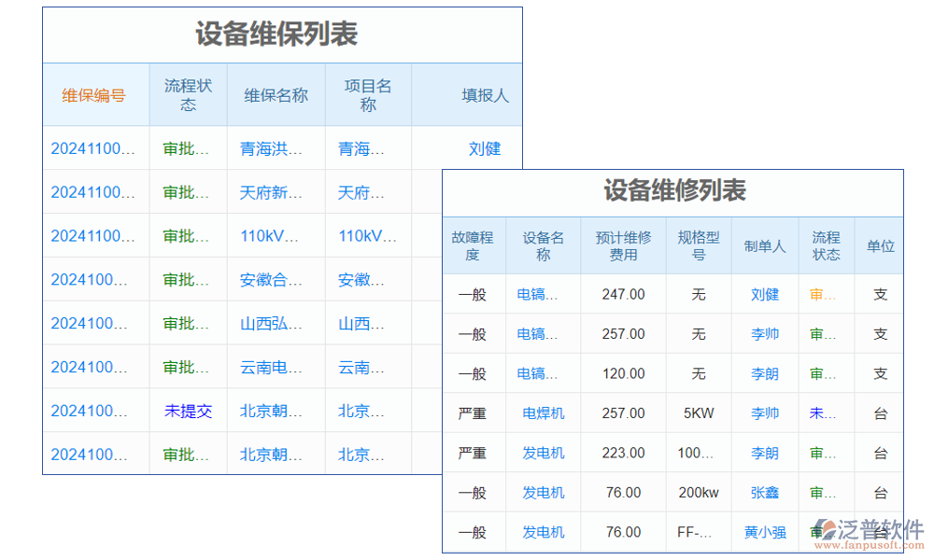The image size is (934, 560).
Task: Open the 天府新 maintenance name link
Action: tap(275, 192)
